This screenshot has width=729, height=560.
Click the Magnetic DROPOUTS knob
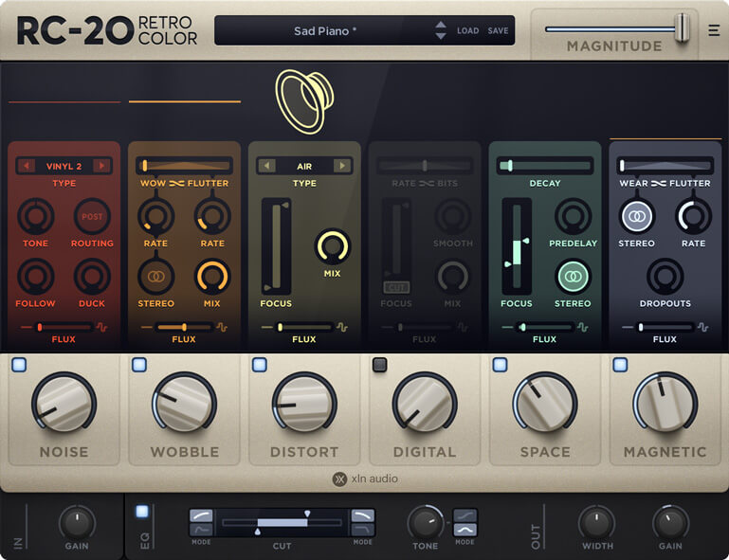click(665, 277)
